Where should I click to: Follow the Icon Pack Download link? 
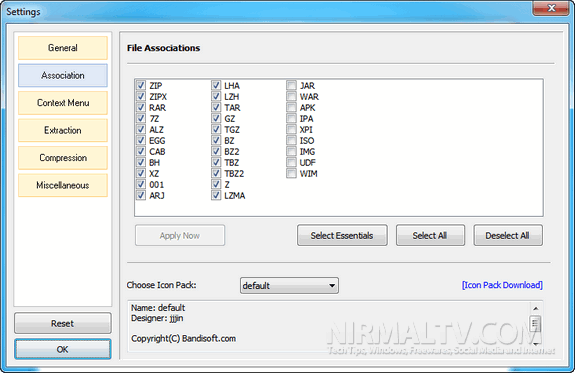502,285
